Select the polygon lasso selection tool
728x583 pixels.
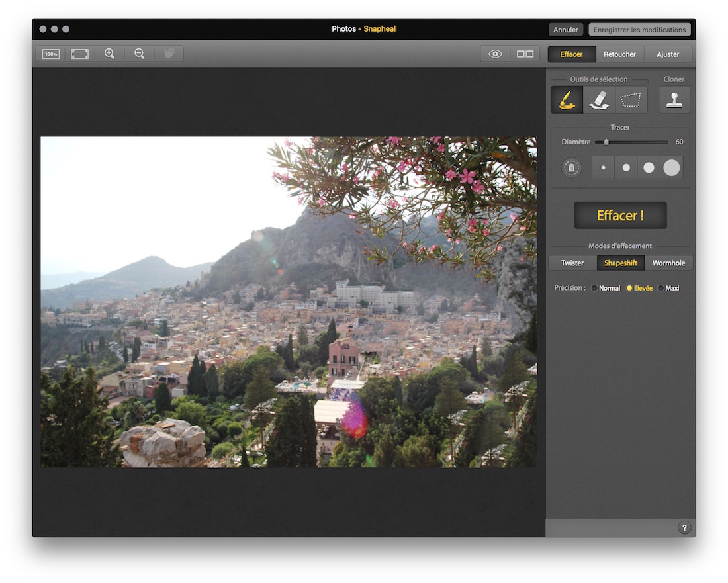[631, 99]
